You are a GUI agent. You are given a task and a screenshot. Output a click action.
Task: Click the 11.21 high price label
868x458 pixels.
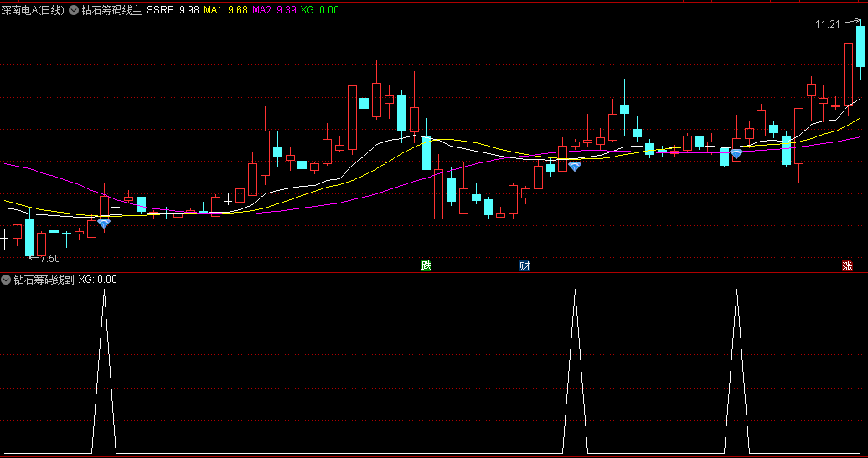click(x=827, y=24)
